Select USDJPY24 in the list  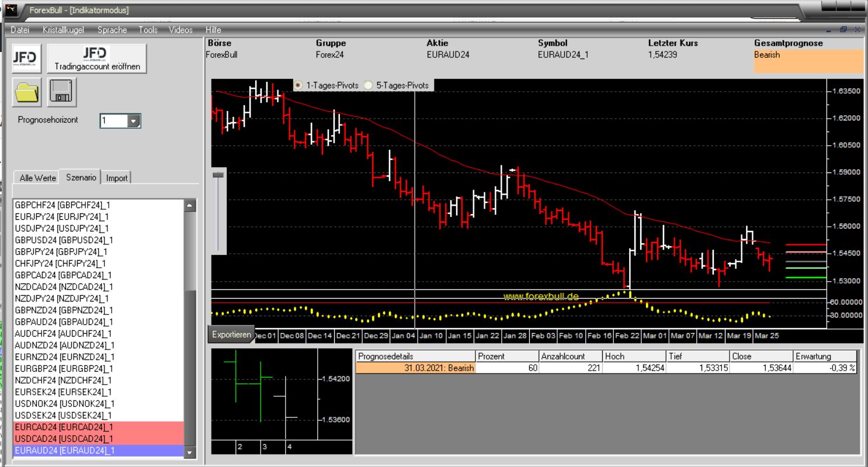(98, 229)
